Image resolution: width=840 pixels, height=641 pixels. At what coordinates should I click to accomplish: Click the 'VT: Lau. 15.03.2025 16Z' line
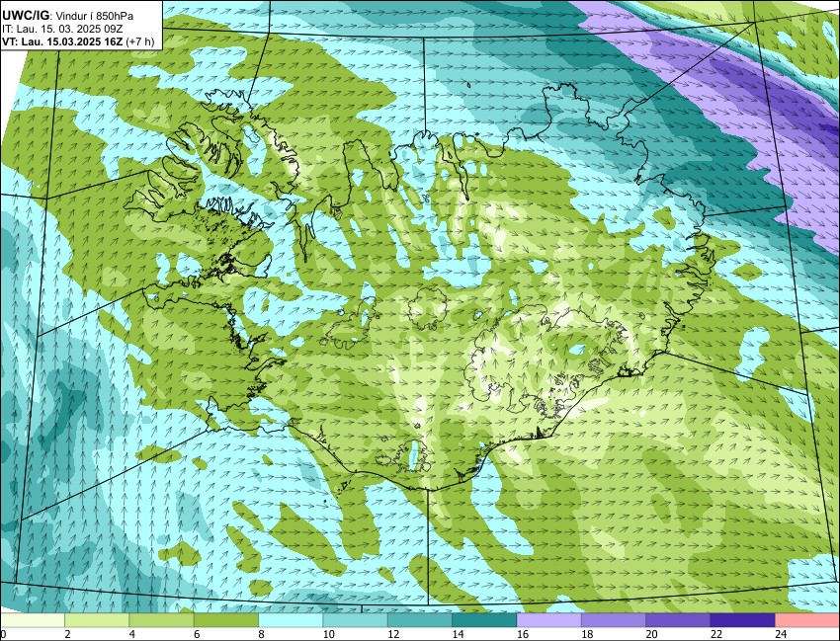coord(62,41)
